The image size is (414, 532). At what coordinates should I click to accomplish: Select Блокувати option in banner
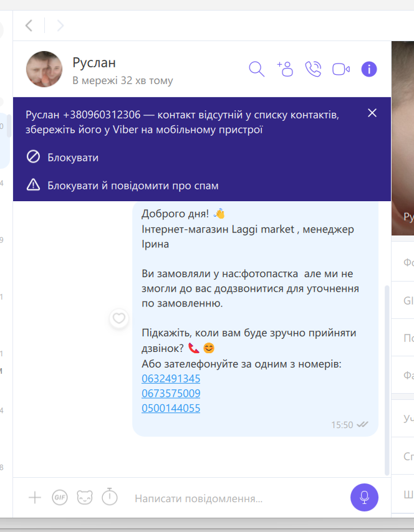pyautogui.click(x=62, y=158)
